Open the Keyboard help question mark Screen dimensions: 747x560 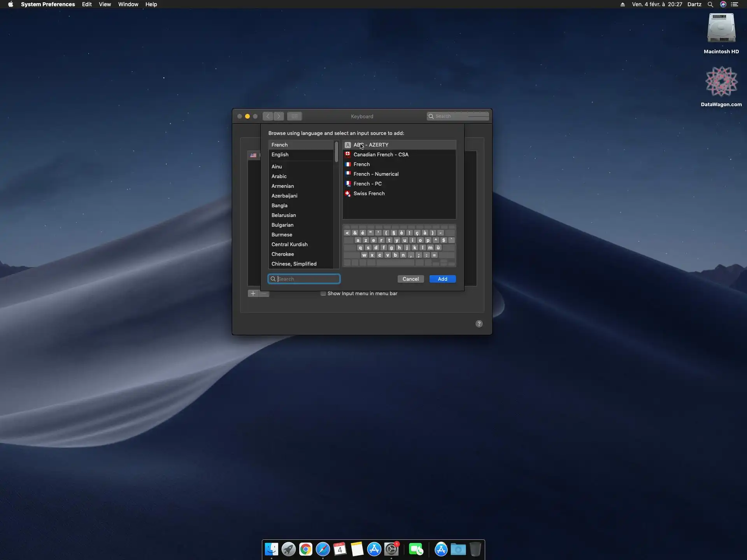(479, 324)
